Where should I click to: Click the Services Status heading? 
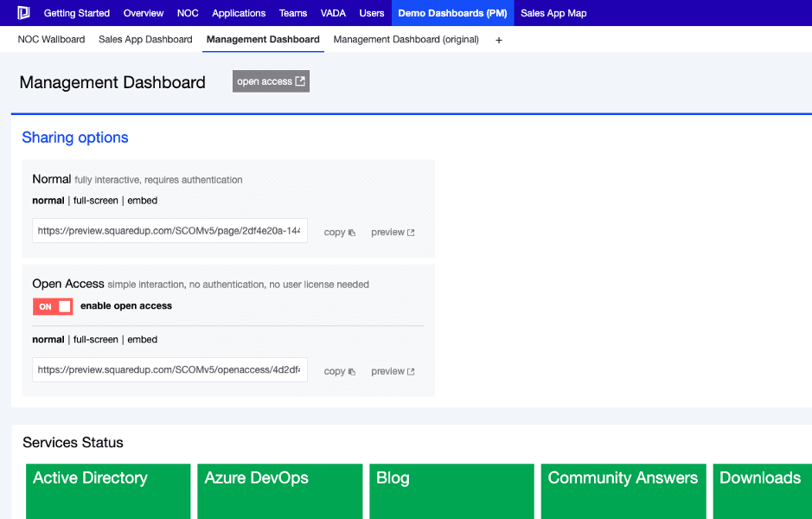click(73, 442)
